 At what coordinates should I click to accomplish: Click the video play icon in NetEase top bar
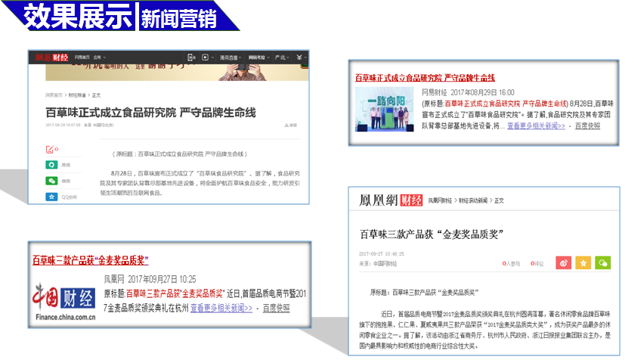[205, 57]
